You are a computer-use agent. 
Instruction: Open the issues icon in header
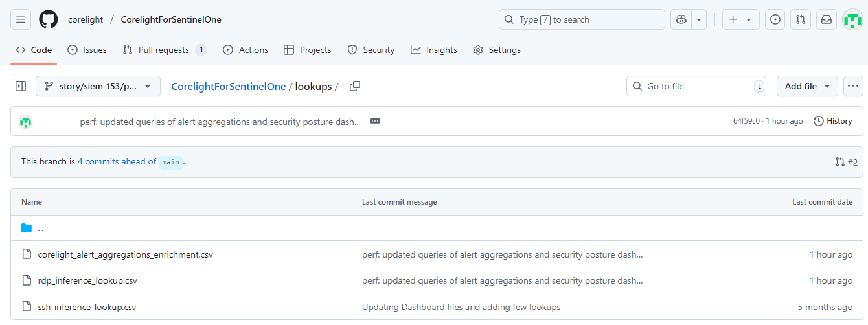point(775,19)
